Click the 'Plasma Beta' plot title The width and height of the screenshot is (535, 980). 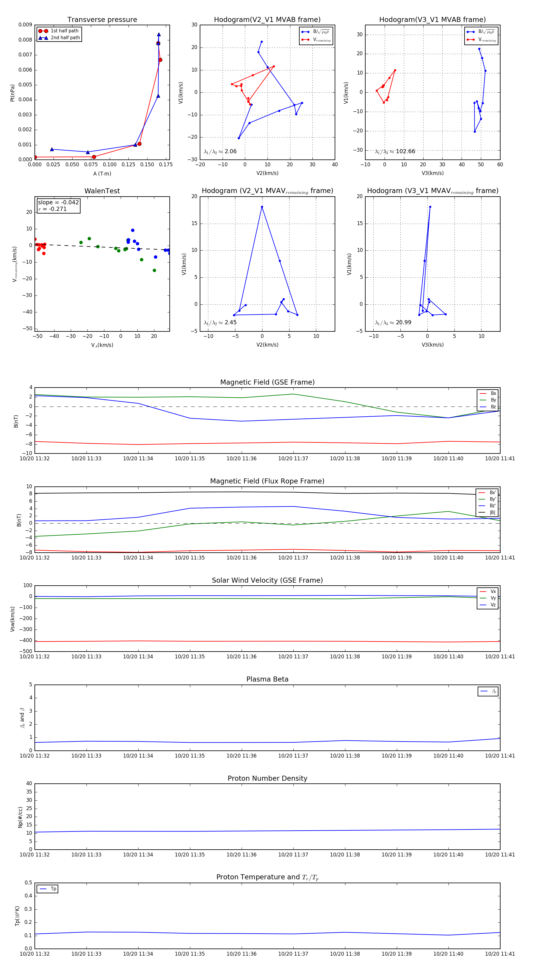(267, 679)
